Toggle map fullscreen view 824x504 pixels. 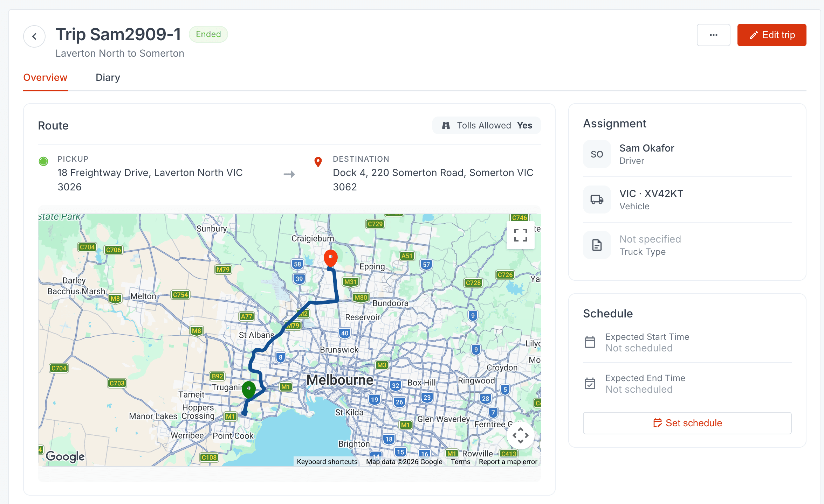[520, 235]
